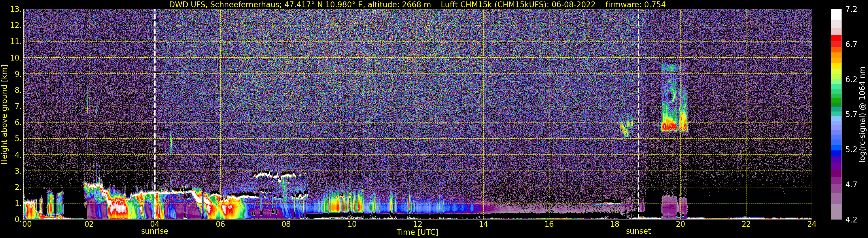Click the time axis tick label '16'
868x238 pixels.
click(x=549, y=224)
